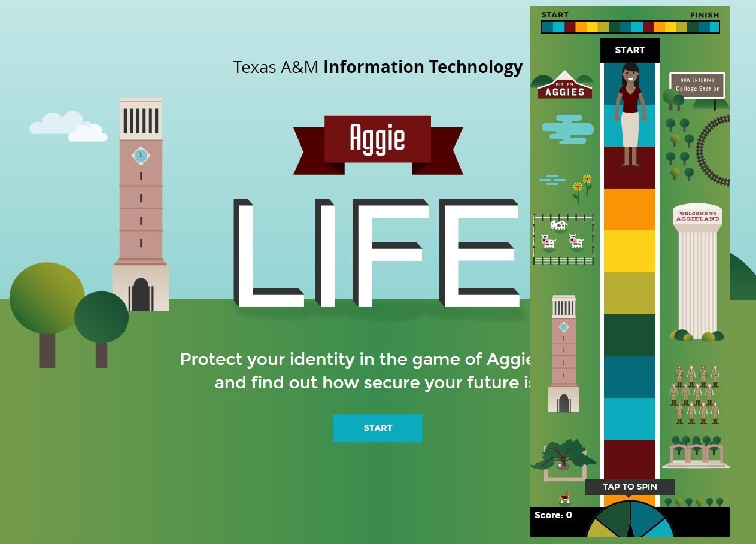Click the clock face on the large tower
This screenshot has height=544, width=756.
141,156
